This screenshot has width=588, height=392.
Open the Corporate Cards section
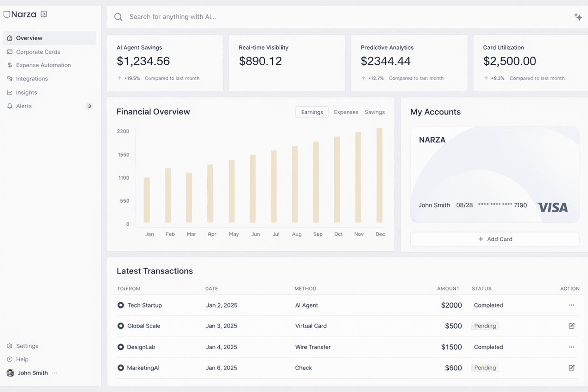coord(38,52)
